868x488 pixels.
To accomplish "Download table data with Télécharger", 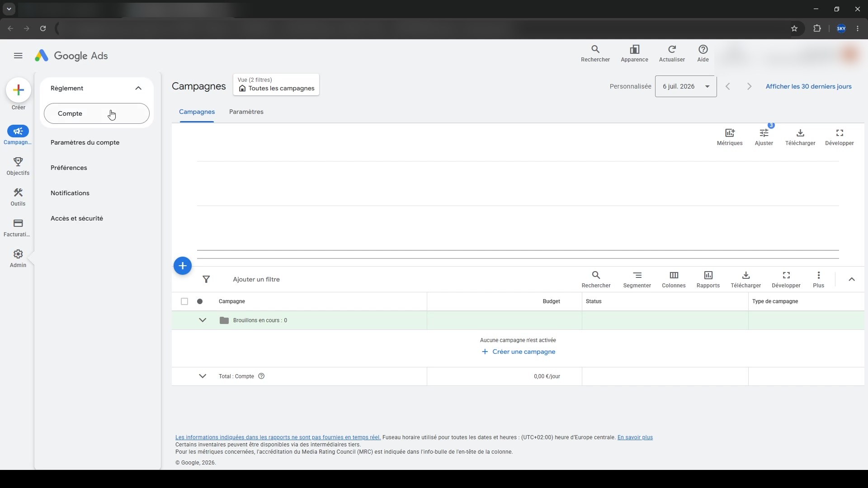I will point(746,279).
